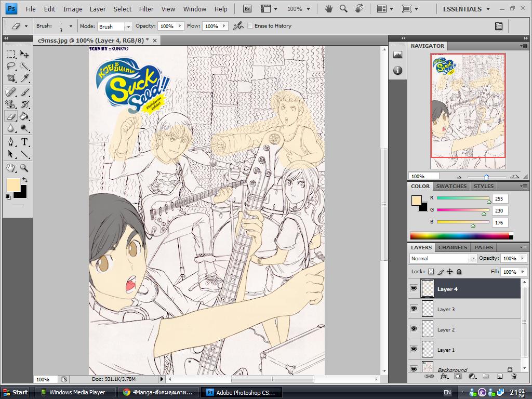Click the Navigator zoom slider

click(486, 177)
